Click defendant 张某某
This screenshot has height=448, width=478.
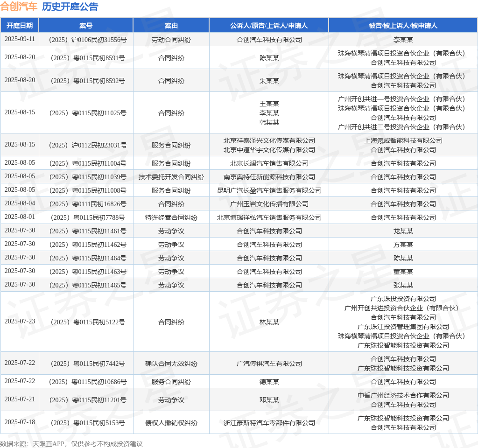click(x=403, y=285)
